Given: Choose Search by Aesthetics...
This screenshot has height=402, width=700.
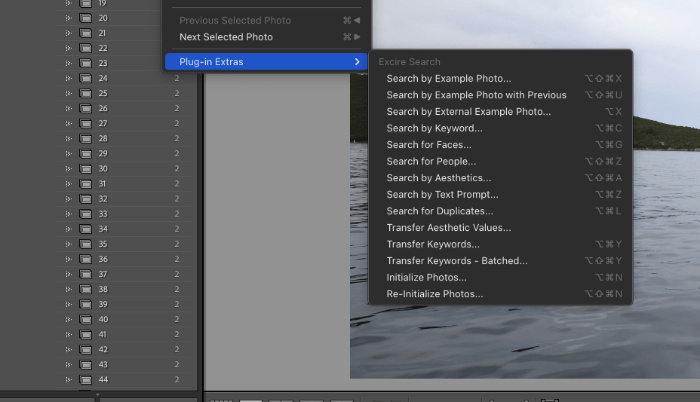Looking at the screenshot, I should pyautogui.click(x=500, y=178).
